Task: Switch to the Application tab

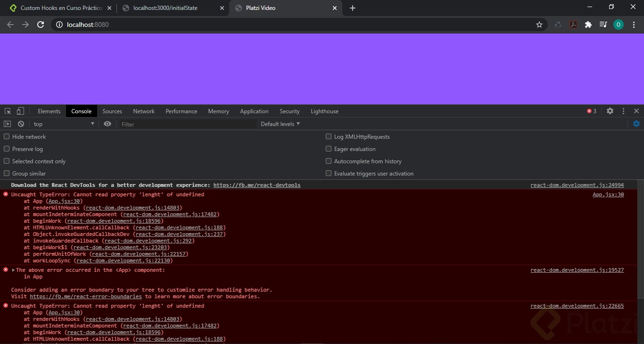Action: 254,111
